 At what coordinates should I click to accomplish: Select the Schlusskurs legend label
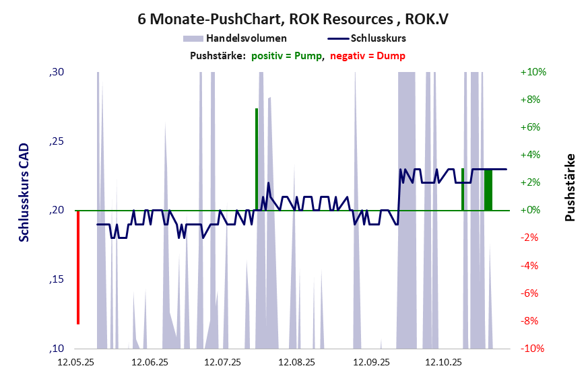[x=382, y=38]
